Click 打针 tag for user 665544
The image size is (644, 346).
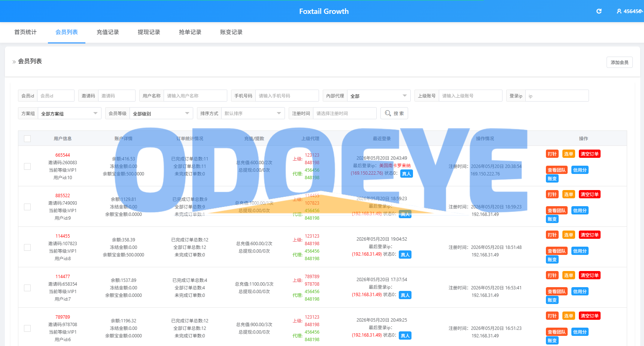click(552, 154)
